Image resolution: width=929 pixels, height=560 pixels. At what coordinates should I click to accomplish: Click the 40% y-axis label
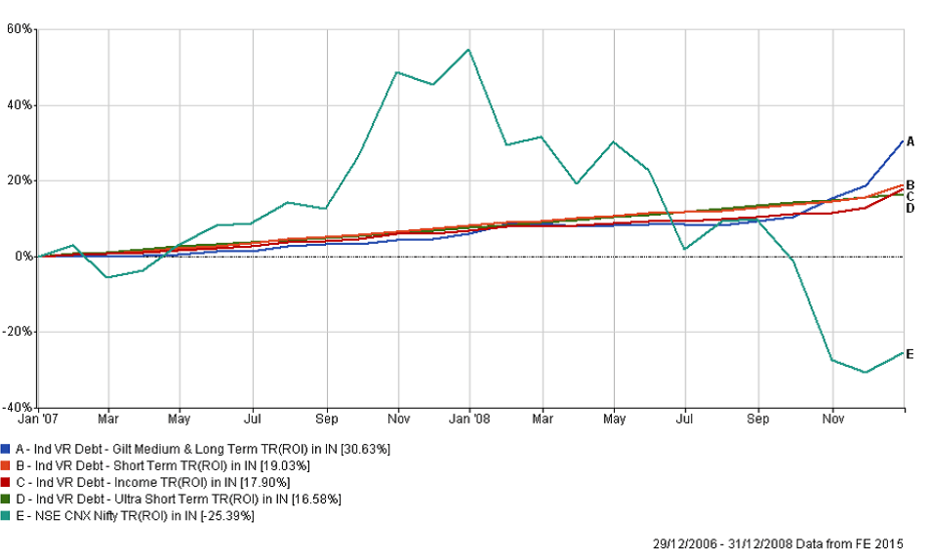click(20, 105)
